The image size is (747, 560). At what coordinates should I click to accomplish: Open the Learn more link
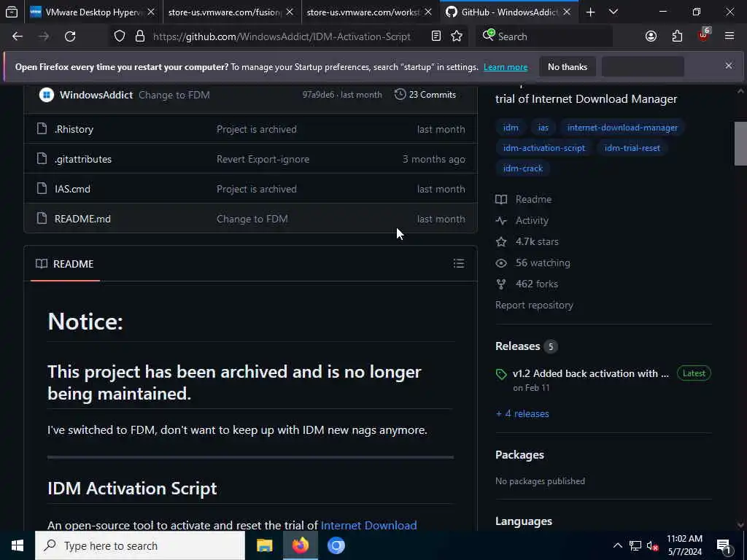(506, 67)
